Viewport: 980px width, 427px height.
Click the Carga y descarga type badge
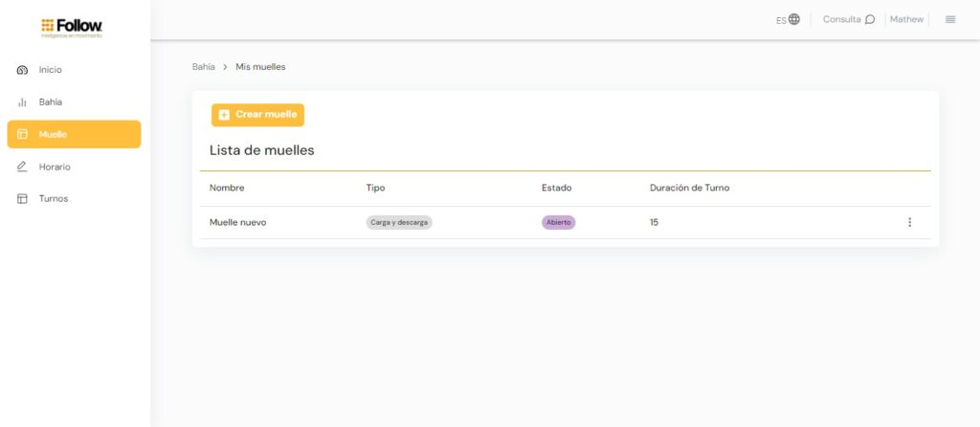coord(398,222)
